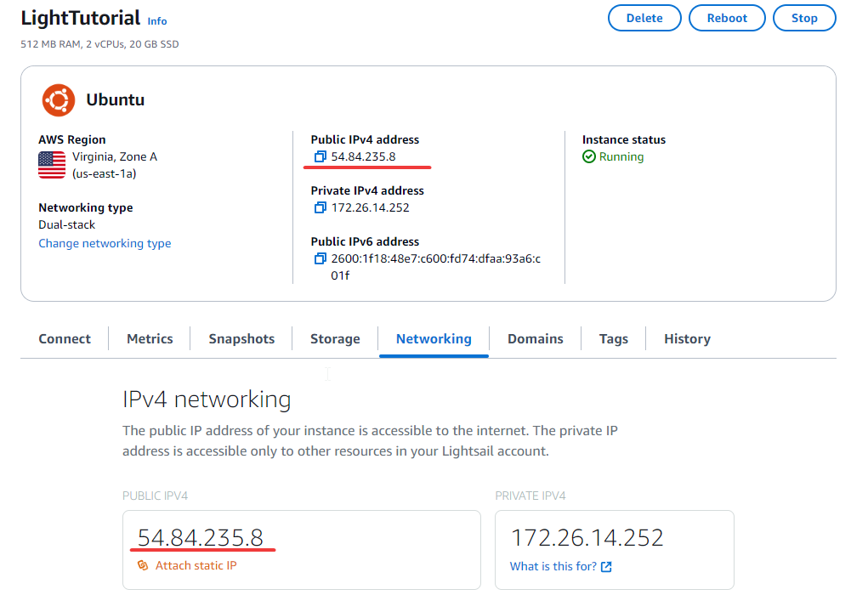Click the Attach static IP link
The width and height of the screenshot is (868, 595).
(196, 565)
